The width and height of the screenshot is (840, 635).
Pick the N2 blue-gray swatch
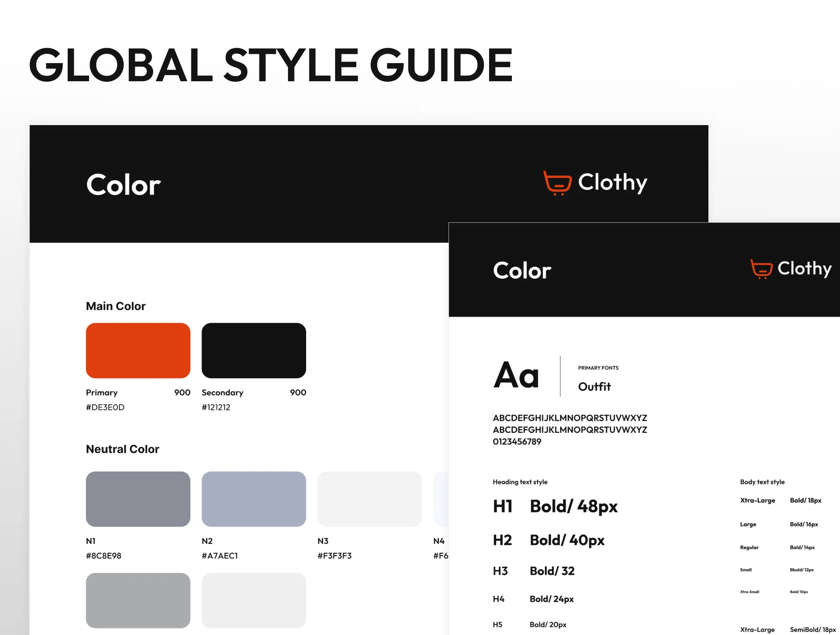254,499
